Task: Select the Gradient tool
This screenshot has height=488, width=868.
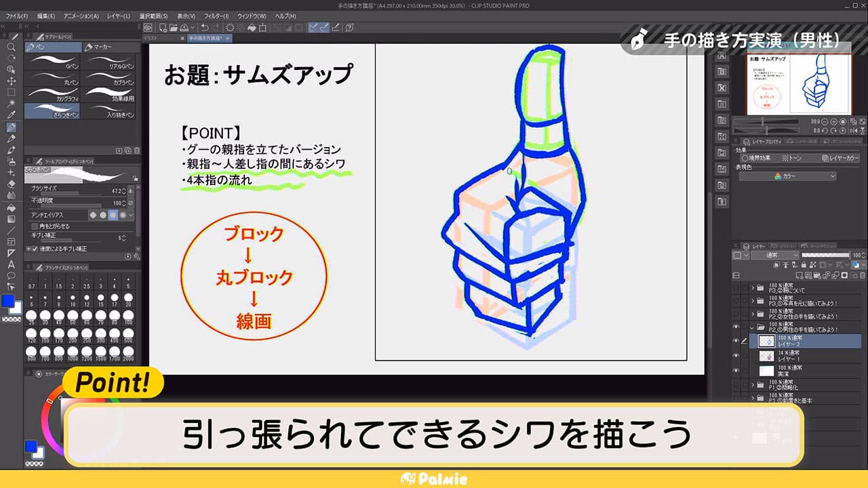Action: coord(11,218)
